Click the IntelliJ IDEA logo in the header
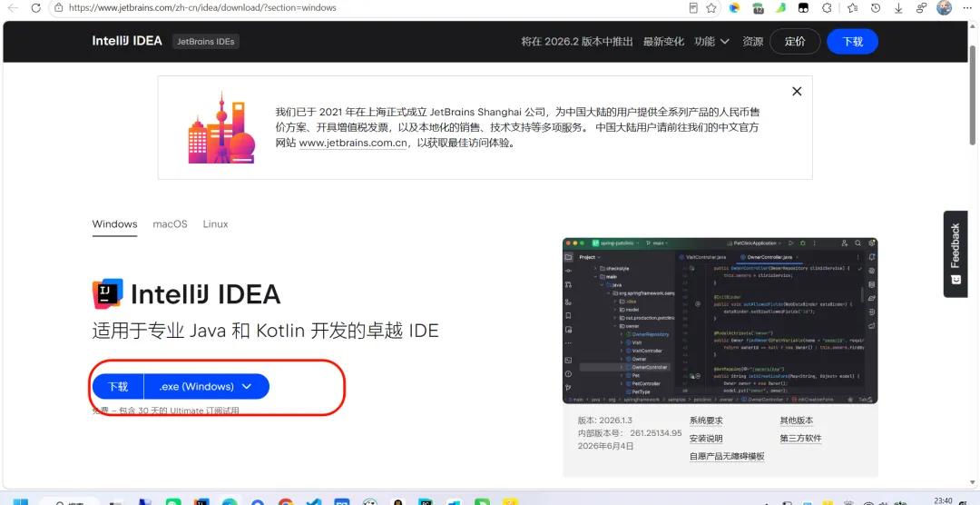 click(127, 41)
